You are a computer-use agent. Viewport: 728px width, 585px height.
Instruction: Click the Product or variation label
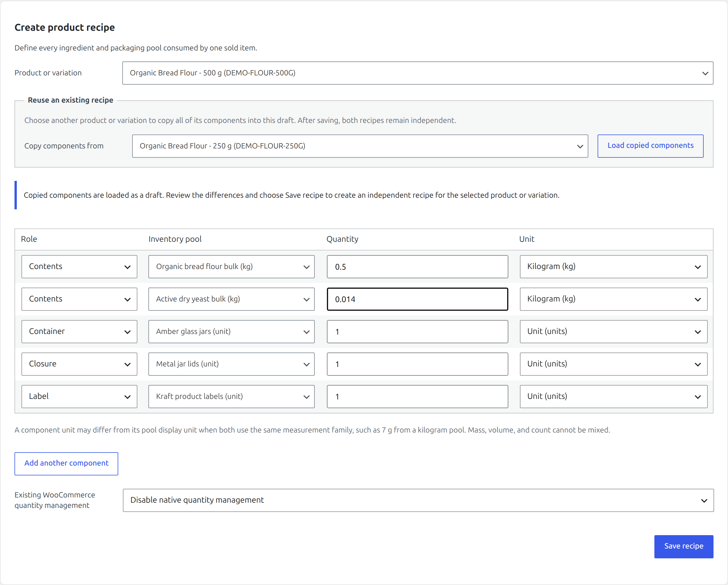(x=48, y=73)
